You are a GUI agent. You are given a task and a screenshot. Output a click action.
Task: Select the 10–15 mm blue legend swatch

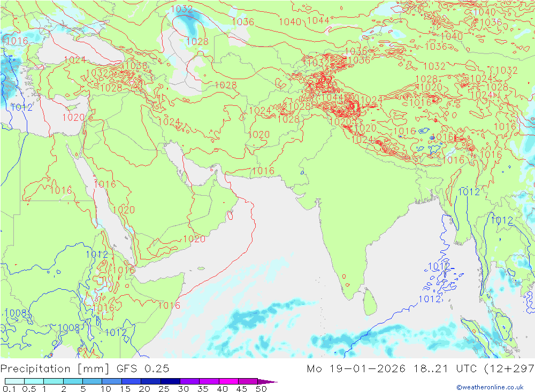point(112,381)
